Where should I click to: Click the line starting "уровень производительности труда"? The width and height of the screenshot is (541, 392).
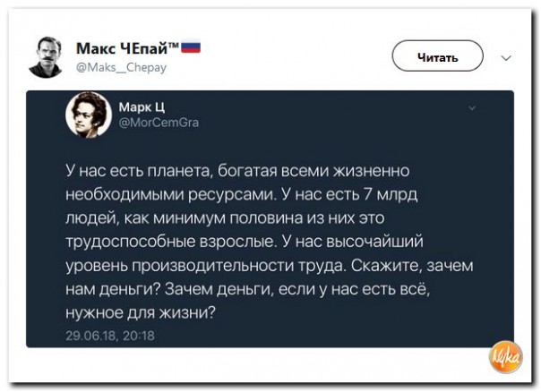tap(267, 266)
